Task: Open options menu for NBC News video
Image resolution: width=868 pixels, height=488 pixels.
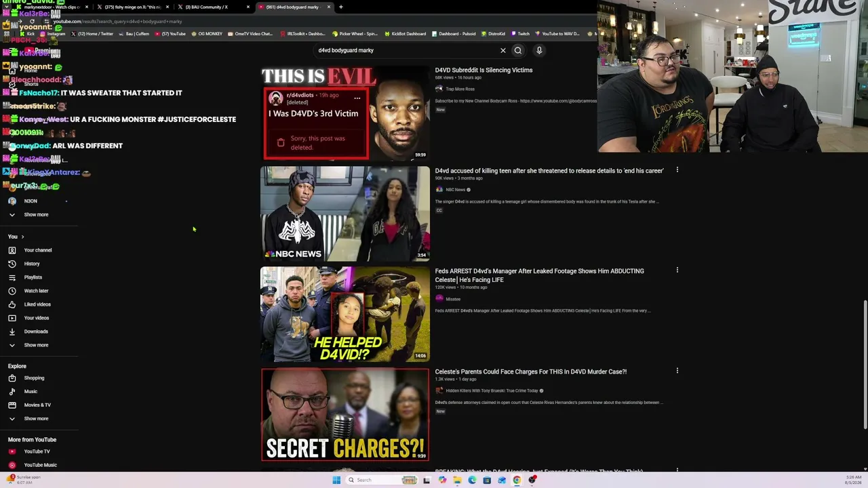Action: pos(677,170)
